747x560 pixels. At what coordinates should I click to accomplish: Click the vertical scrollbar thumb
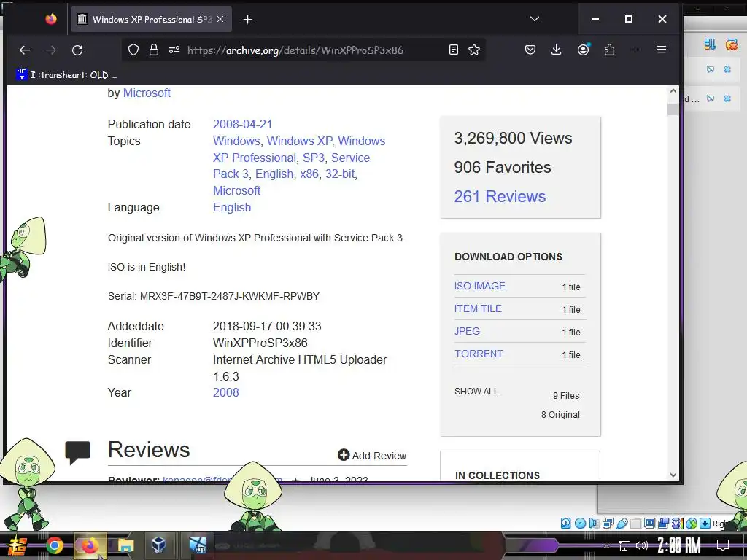pos(673,109)
